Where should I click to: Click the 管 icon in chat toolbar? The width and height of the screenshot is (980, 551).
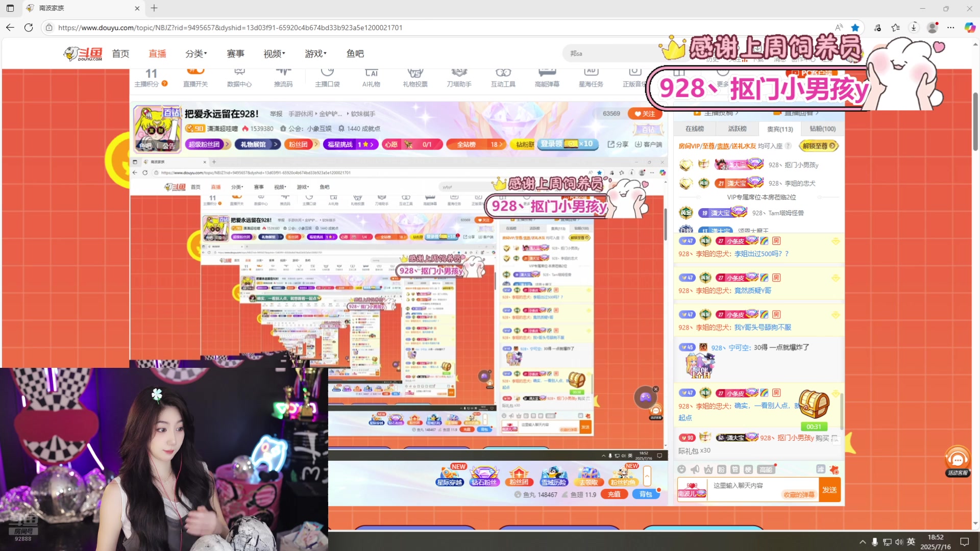pyautogui.click(x=734, y=469)
